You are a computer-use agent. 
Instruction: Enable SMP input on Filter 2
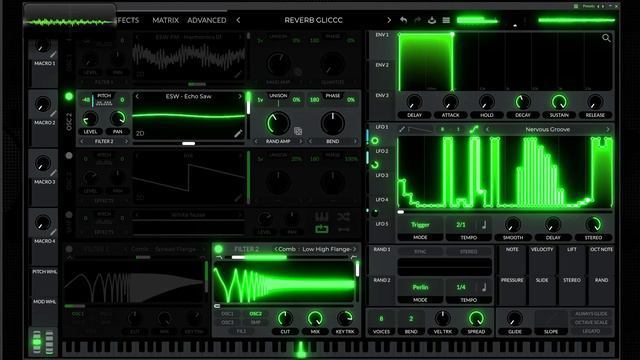256,322
